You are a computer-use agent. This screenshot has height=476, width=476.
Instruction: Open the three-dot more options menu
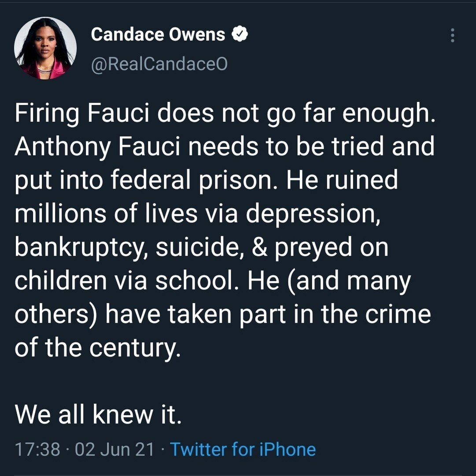coord(452,35)
